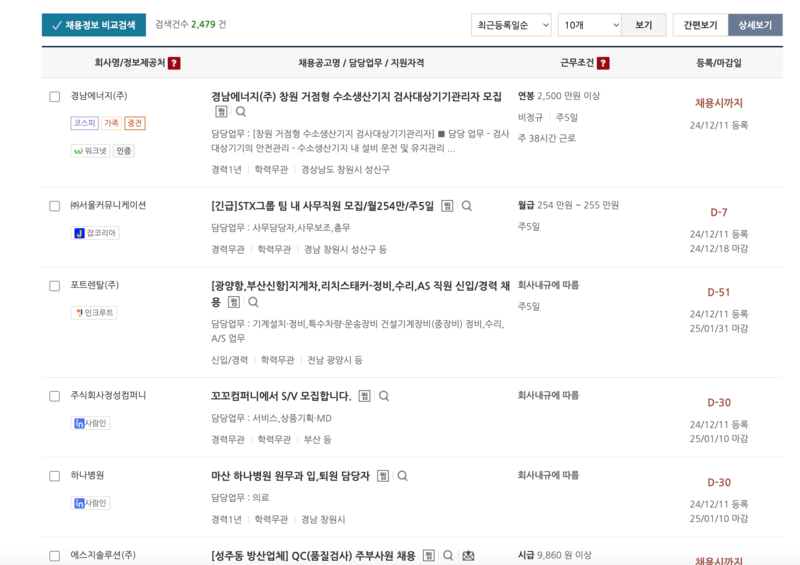The height and width of the screenshot is (565, 800).
Task: Open the [긴급]STX그룹 사무직원 모집 posting
Action: pyautogui.click(x=322, y=206)
